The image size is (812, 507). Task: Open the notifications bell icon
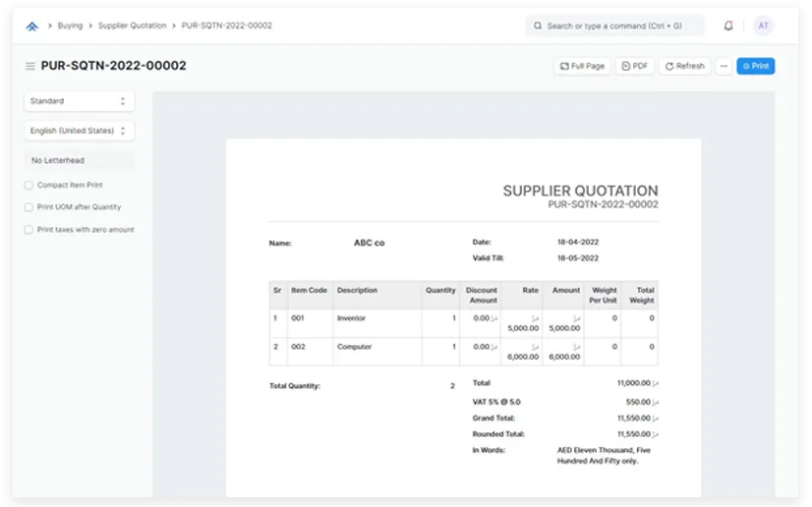[728, 27]
